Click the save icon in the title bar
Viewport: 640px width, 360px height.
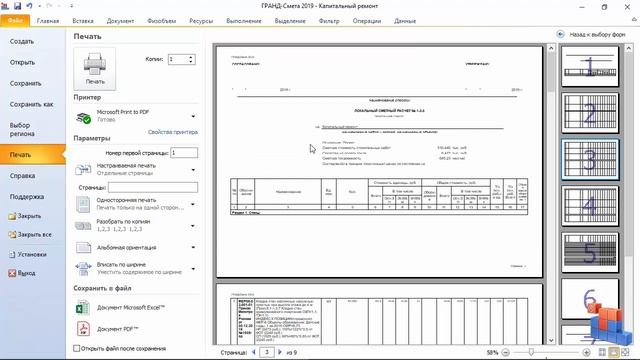pos(18,6)
